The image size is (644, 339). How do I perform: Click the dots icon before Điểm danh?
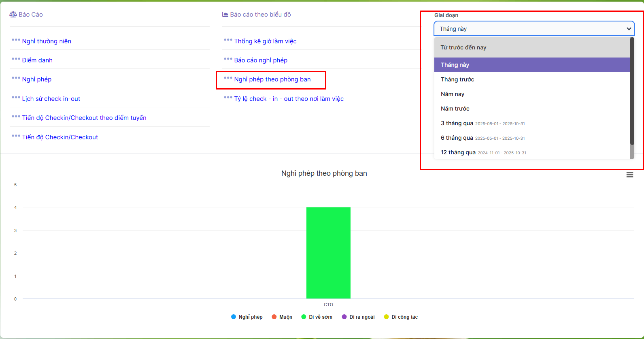(16, 59)
